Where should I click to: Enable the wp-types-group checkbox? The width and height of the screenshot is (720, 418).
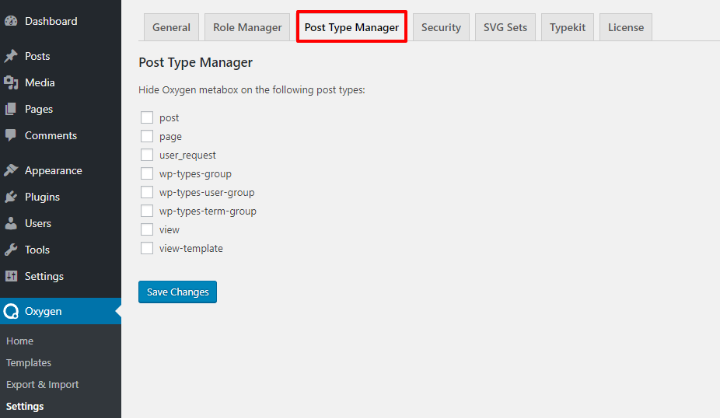click(147, 174)
